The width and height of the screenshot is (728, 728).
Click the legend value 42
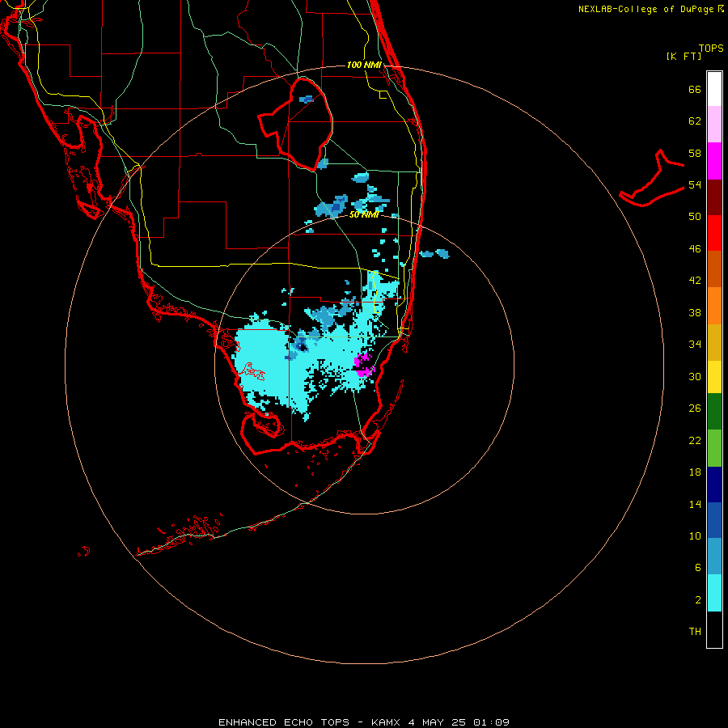(695, 281)
